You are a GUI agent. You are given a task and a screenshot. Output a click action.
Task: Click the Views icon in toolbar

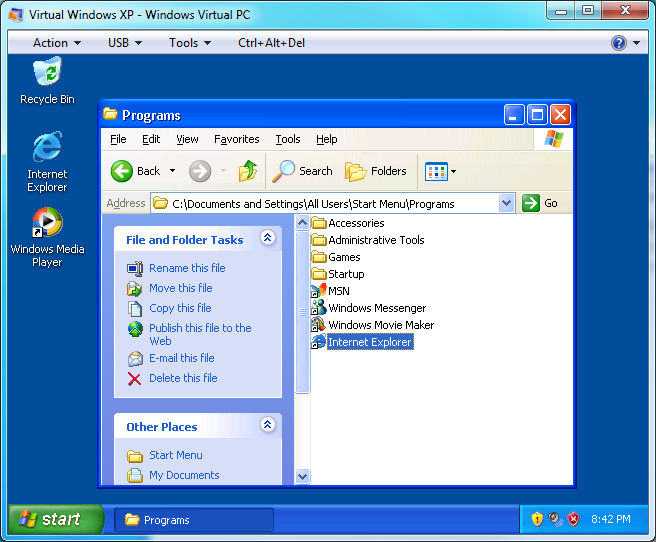pos(436,171)
